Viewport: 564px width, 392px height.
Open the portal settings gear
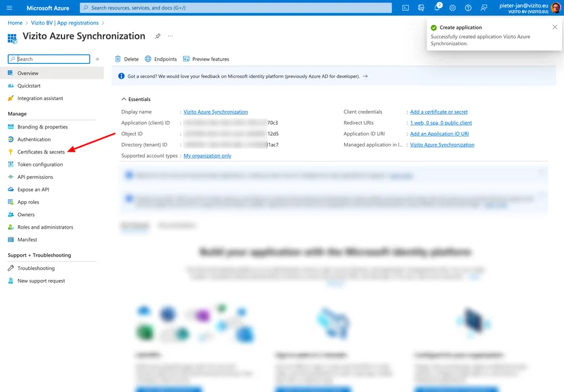[452, 8]
